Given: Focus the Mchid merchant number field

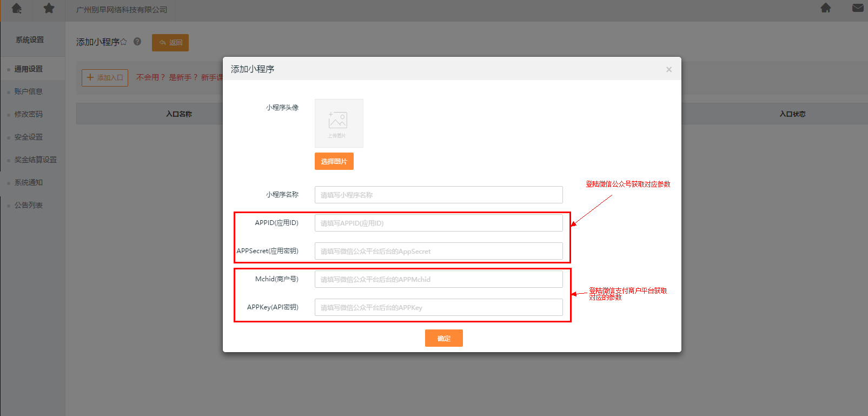Looking at the screenshot, I should pyautogui.click(x=438, y=279).
